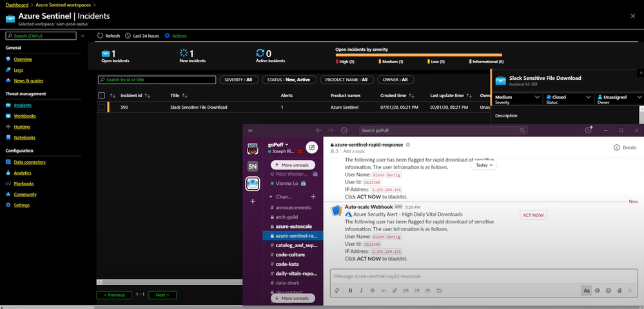
Task: Focus the Sentinel sidebar search box
Action: [41, 35]
